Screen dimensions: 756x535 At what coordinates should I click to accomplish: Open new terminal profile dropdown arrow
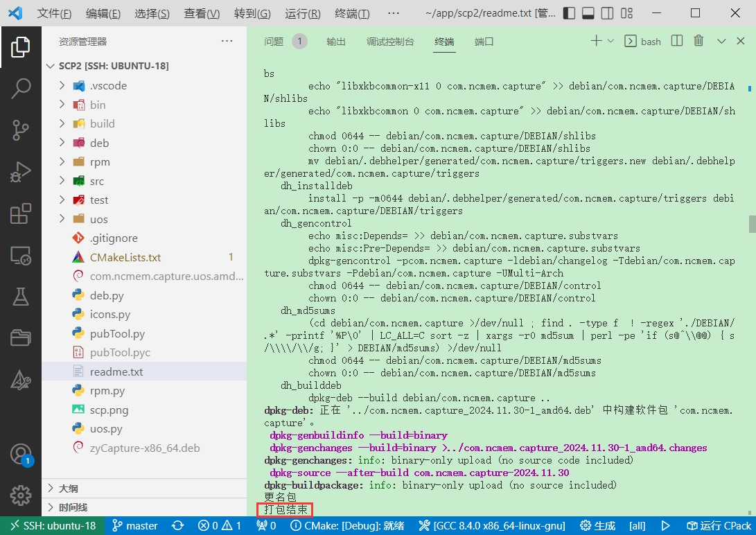(610, 42)
